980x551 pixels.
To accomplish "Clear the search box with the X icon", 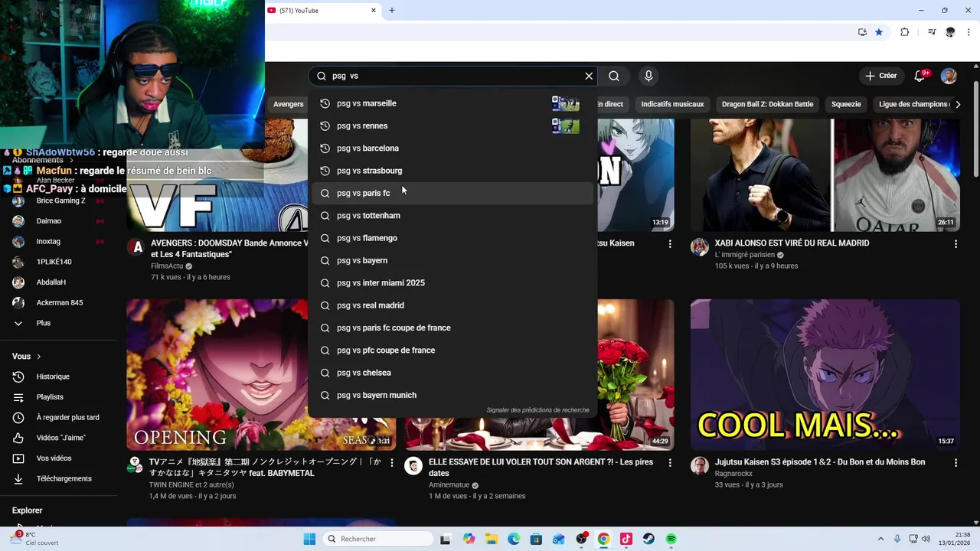I will point(589,76).
